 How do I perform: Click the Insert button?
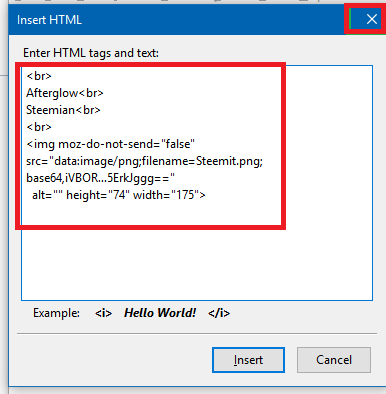coord(248,360)
